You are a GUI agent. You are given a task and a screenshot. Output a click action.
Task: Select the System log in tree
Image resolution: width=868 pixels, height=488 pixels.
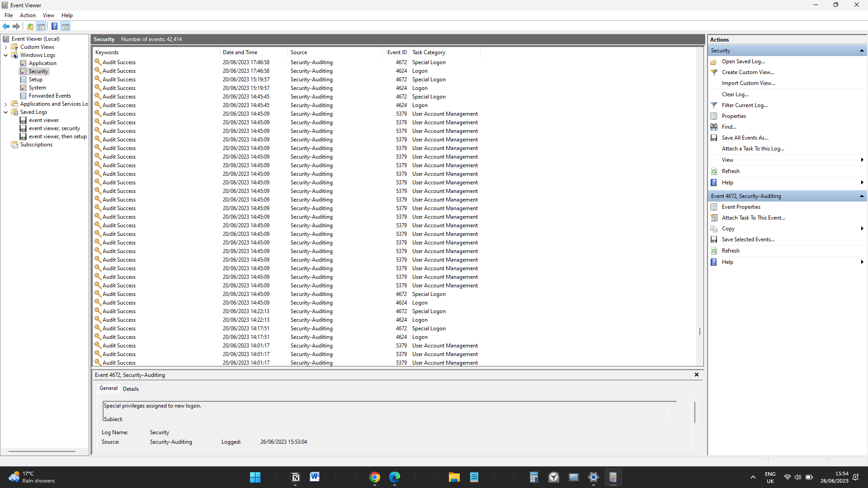(x=37, y=88)
